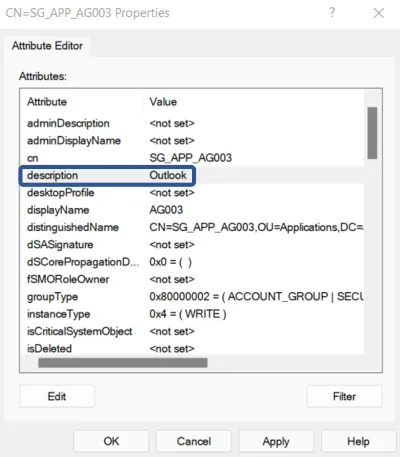Select the distinguishedName attribute row
The image size is (400, 457).
click(x=192, y=227)
